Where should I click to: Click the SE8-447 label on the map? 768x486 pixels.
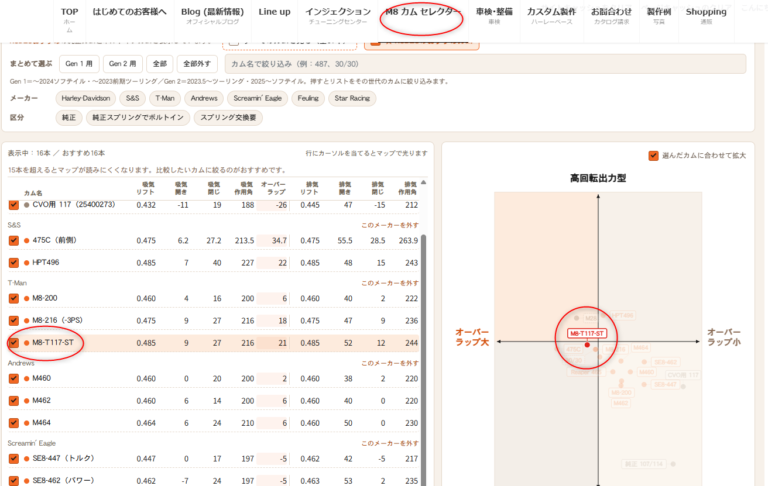[665, 385]
